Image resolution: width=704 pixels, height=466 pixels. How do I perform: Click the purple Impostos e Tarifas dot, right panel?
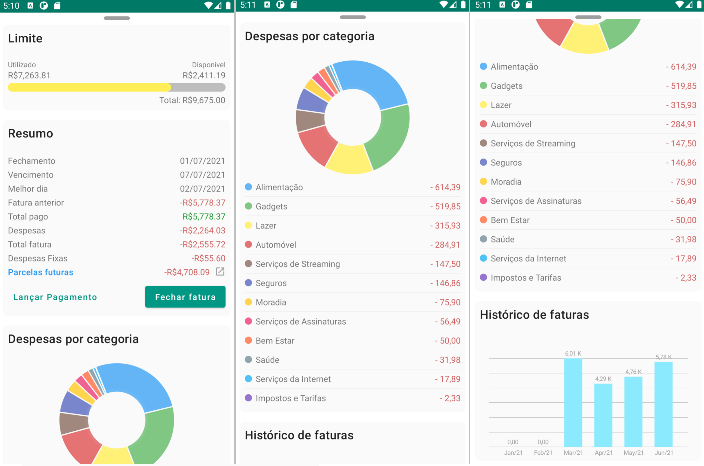pos(484,278)
